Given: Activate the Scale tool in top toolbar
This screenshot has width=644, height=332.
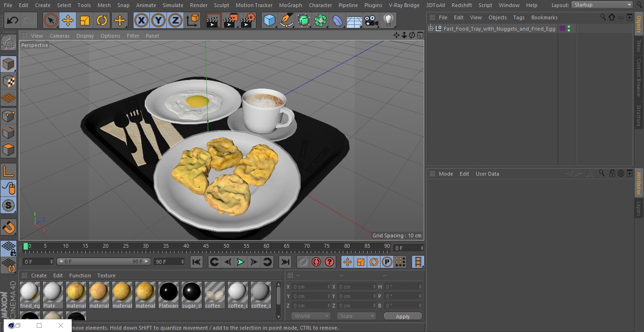Looking at the screenshot, I should pyautogui.click(x=85, y=20).
